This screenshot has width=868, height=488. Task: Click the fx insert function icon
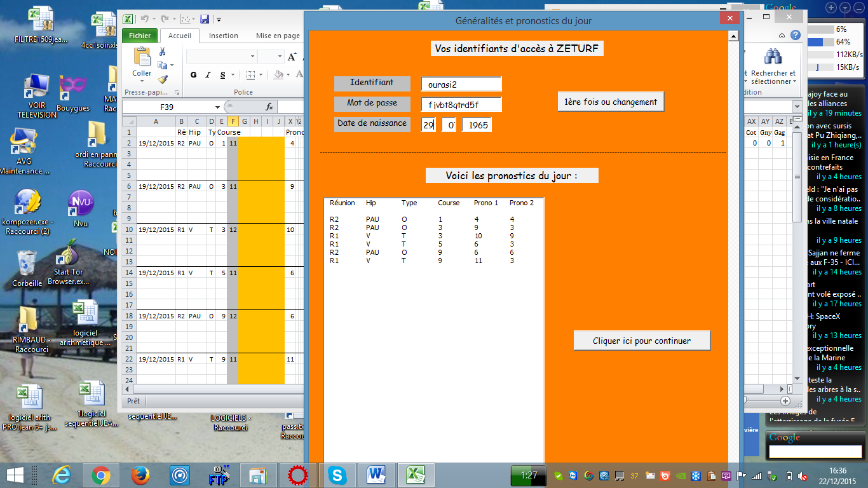click(x=269, y=107)
